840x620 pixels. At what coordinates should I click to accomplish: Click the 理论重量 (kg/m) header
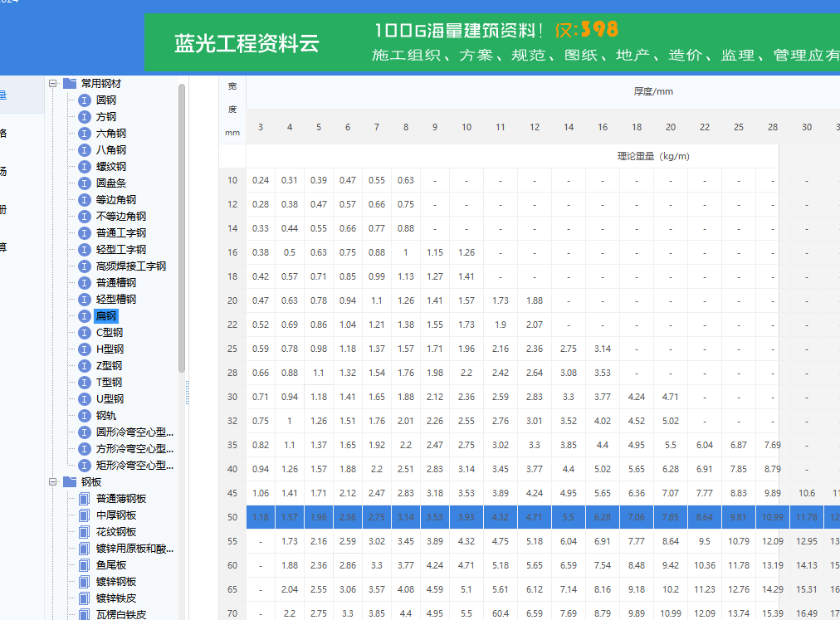(653, 157)
